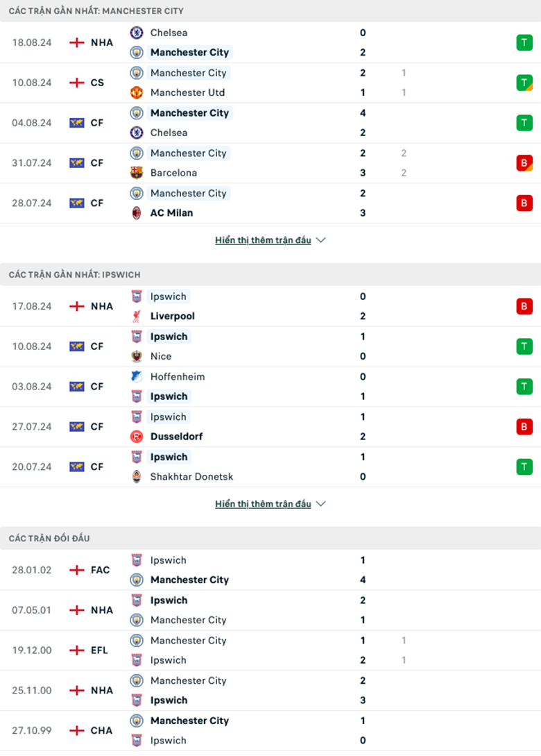The width and height of the screenshot is (541, 756).
Task: Click the highlighted Manchester City team name
Action: 189,52
